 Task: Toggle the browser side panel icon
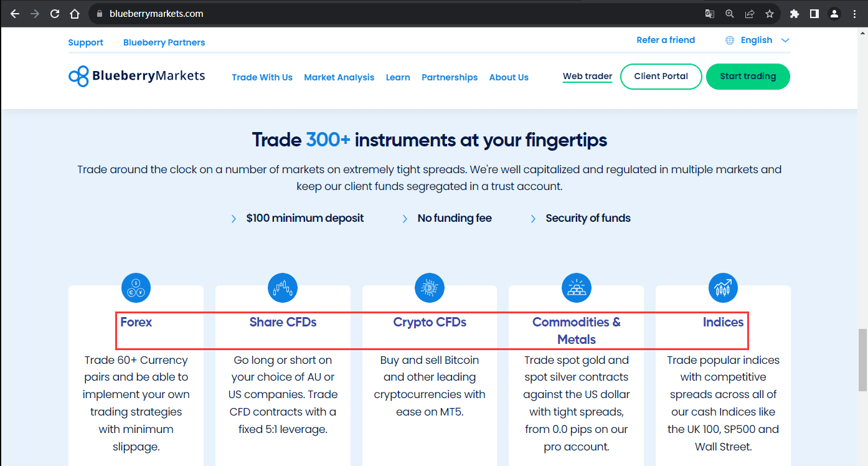pyautogui.click(x=814, y=14)
